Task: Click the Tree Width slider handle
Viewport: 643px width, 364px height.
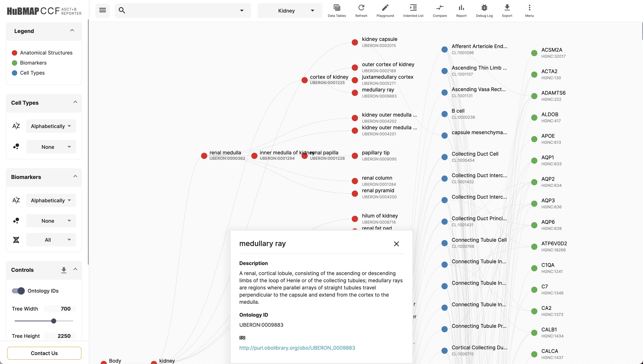Action: [53, 321]
